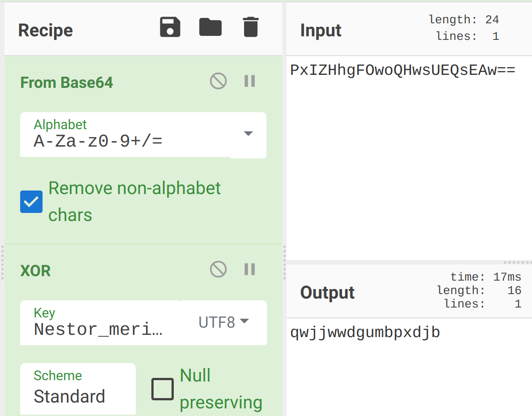Image resolution: width=532 pixels, height=416 pixels.
Task: Disable the From Base64 operation
Action: pos(218,81)
